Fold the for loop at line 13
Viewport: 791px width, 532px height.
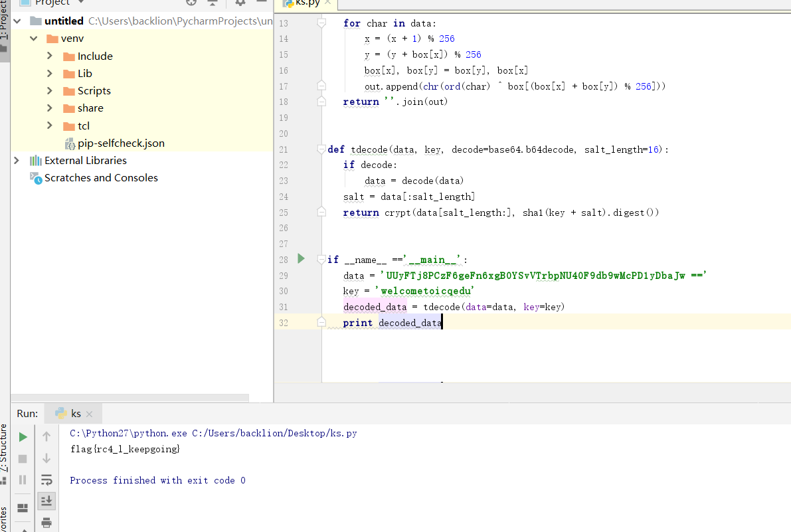[321, 23]
